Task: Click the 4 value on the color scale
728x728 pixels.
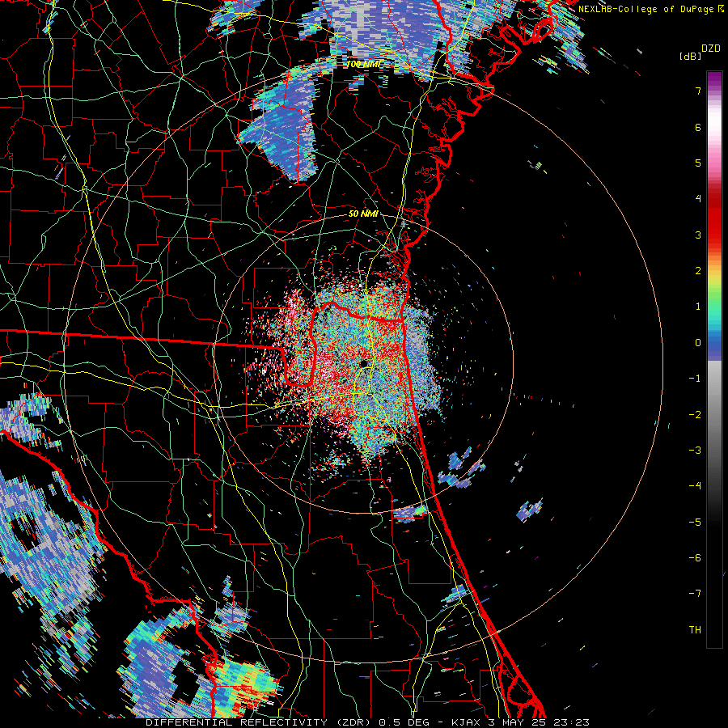Action: (x=698, y=199)
